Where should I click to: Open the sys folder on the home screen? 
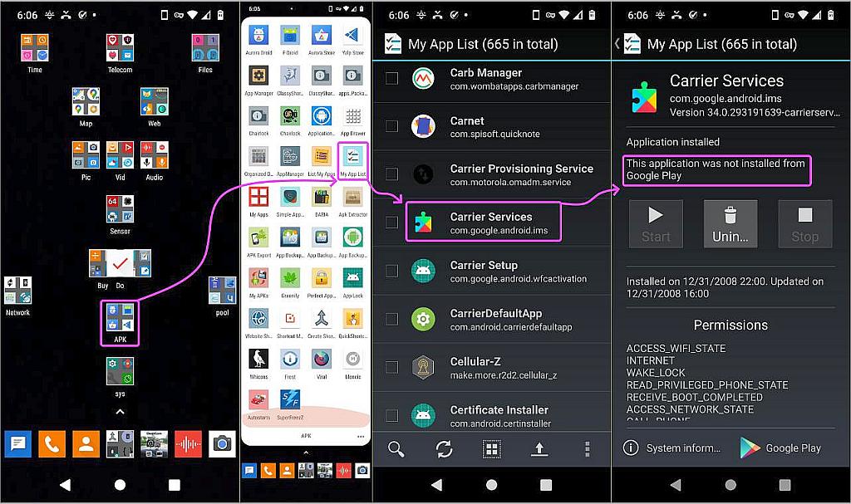tap(120, 377)
